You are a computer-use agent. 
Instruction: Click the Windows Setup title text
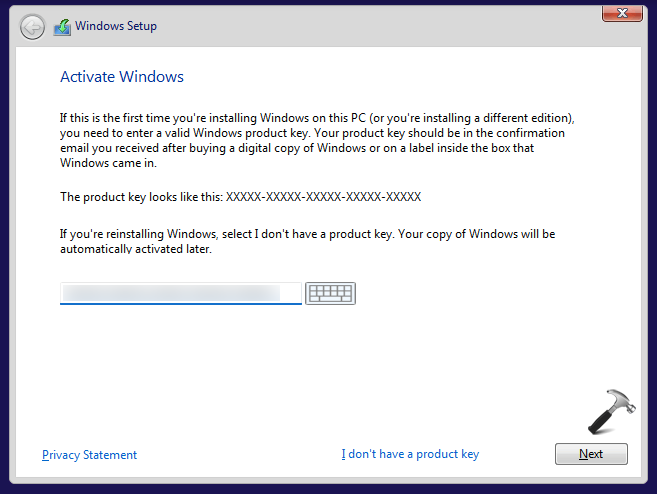point(118,26)
